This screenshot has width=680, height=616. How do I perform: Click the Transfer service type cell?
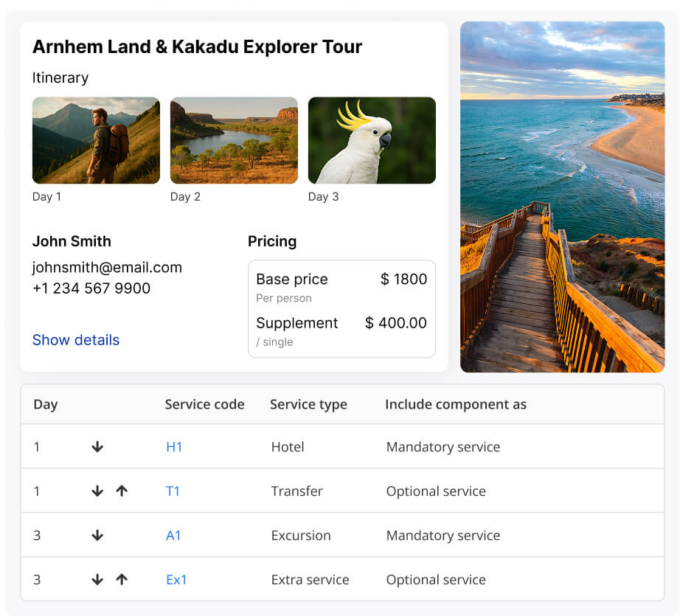coord(297,491)
